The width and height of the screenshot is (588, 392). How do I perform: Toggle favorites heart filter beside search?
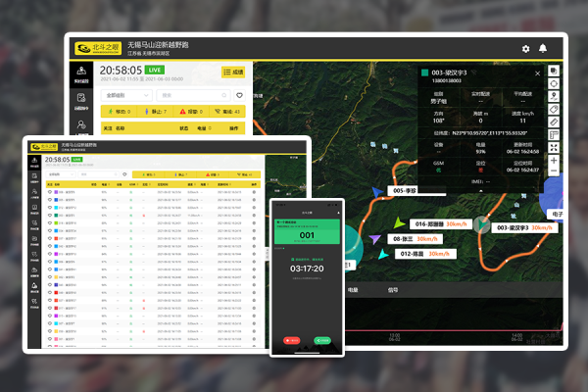point(239,95)
